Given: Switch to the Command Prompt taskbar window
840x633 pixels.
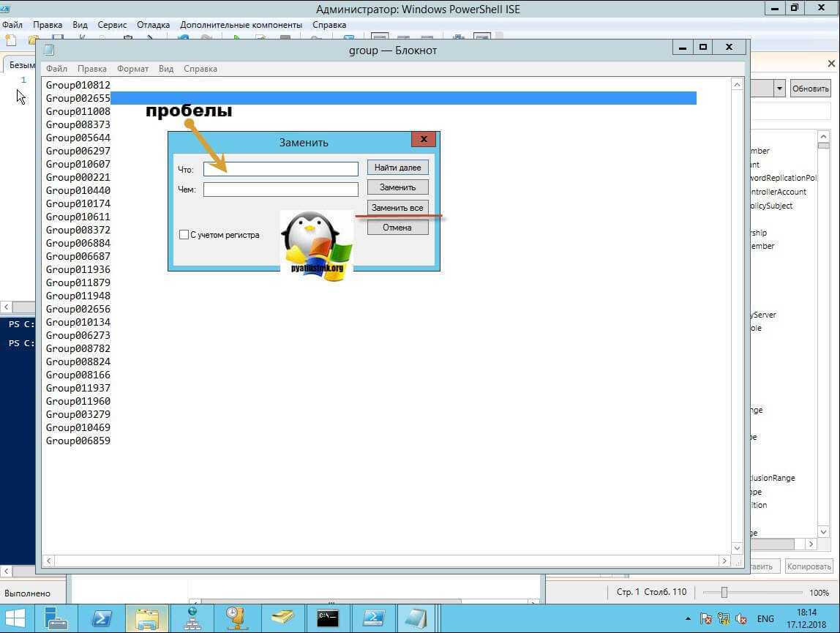Looking at the screenshot, I should (x=327, y=618).
